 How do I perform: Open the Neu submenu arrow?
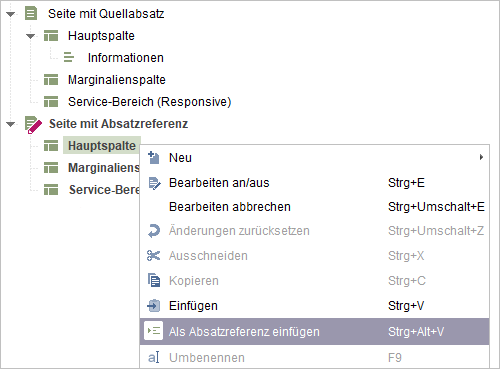(481, 157)
